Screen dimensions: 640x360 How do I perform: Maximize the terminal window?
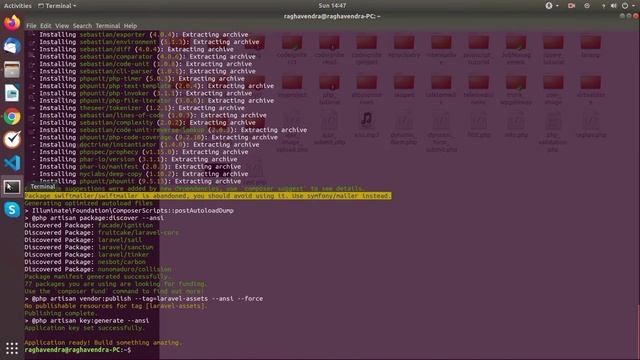point(629,16)
